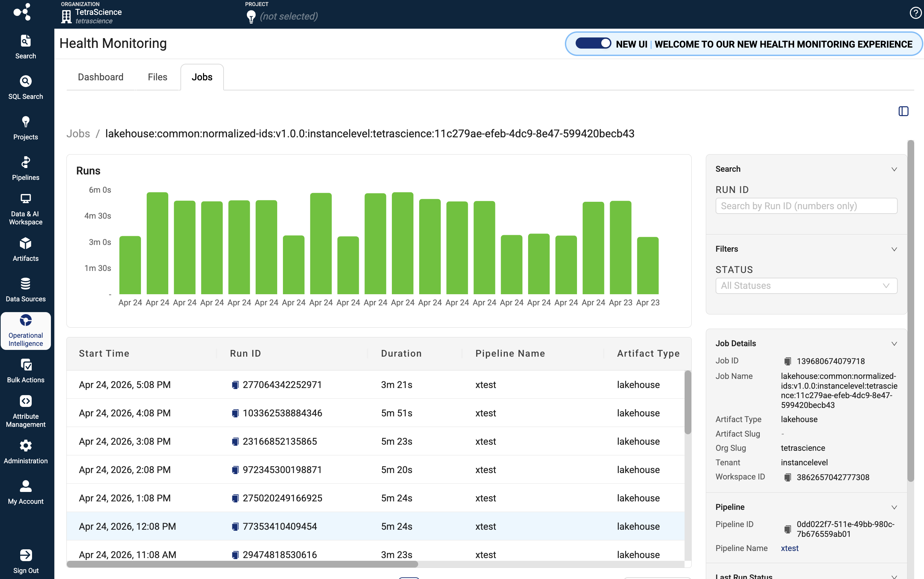
Task: Open Bulk Actions
Action: coord(26,371)
